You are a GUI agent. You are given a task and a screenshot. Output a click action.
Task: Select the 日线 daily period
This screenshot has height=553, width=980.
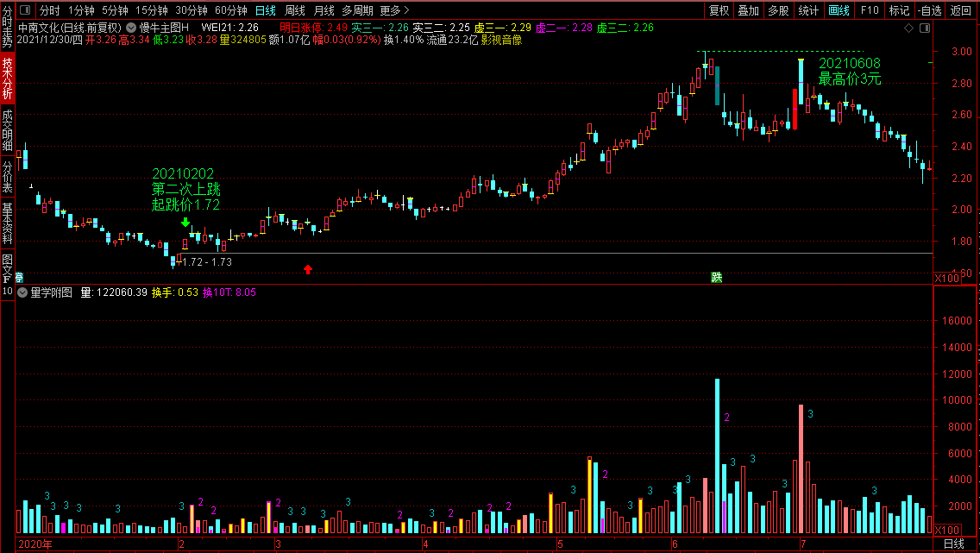266,10
